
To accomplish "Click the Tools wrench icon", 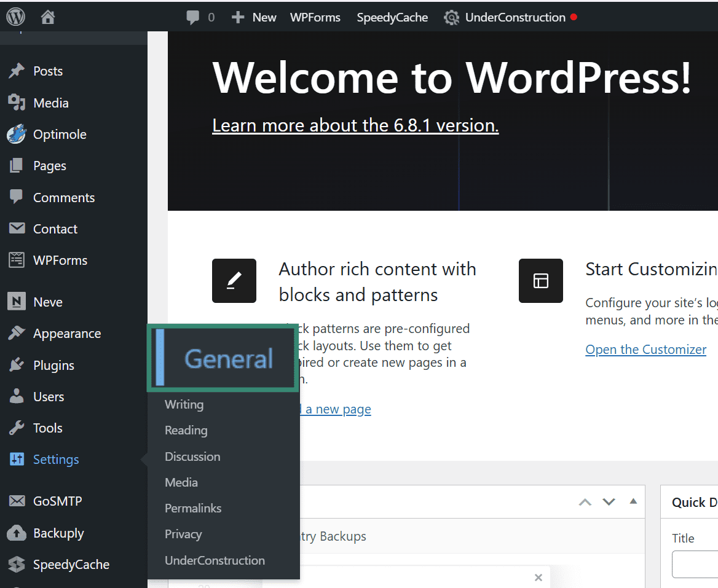I will point(18,428).
